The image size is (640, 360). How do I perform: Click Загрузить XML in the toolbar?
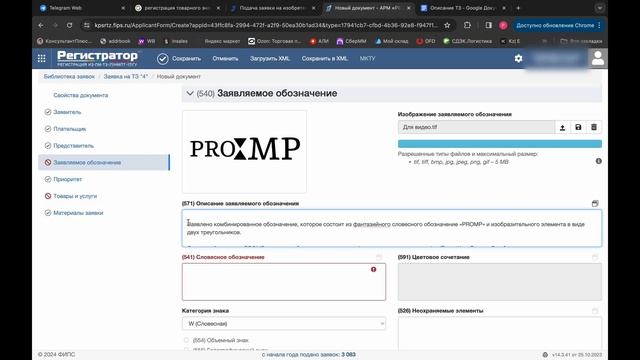270,58
